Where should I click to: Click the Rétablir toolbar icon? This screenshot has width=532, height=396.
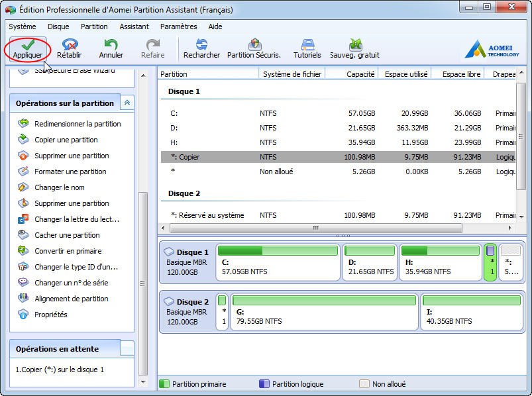point(70,44)
